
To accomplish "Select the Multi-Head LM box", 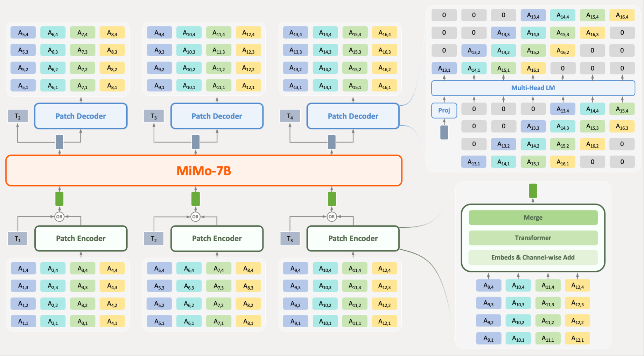I will click(x=533, y=88).
